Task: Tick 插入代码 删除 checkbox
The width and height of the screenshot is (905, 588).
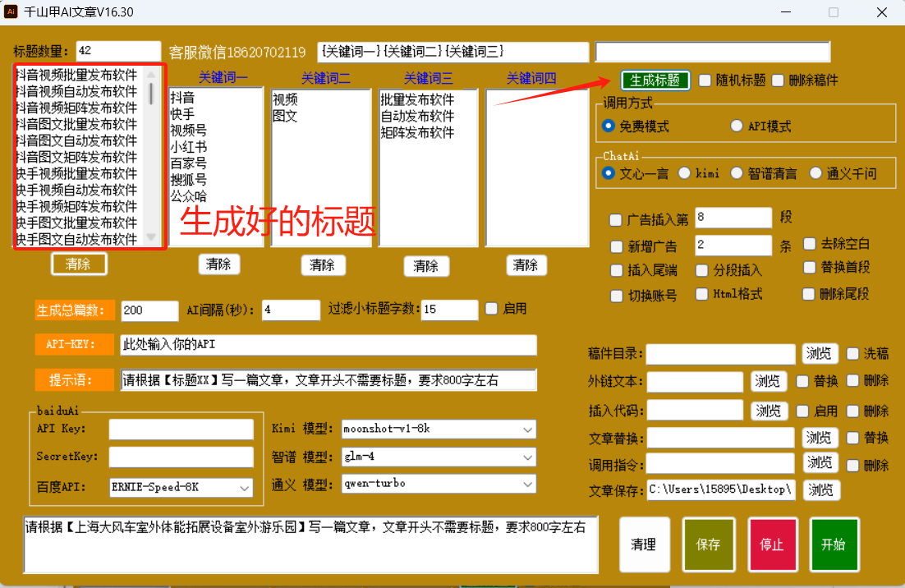Action: click(852, 411)
